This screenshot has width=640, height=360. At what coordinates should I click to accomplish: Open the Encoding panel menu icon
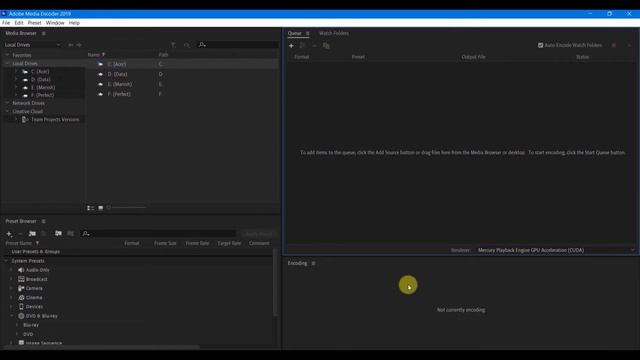point(313,263)
